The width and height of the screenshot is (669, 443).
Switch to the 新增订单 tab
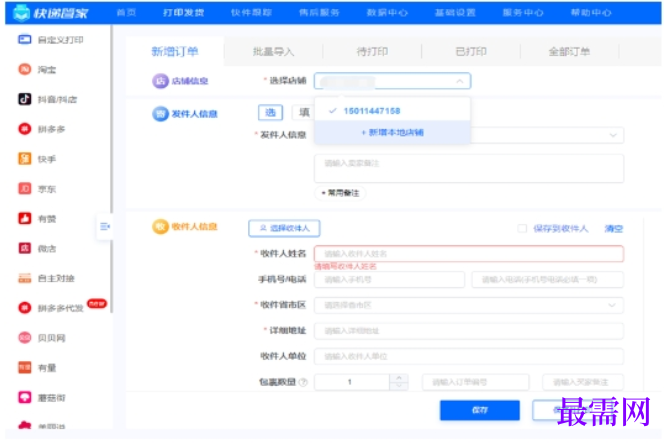(x=175, y=52)
